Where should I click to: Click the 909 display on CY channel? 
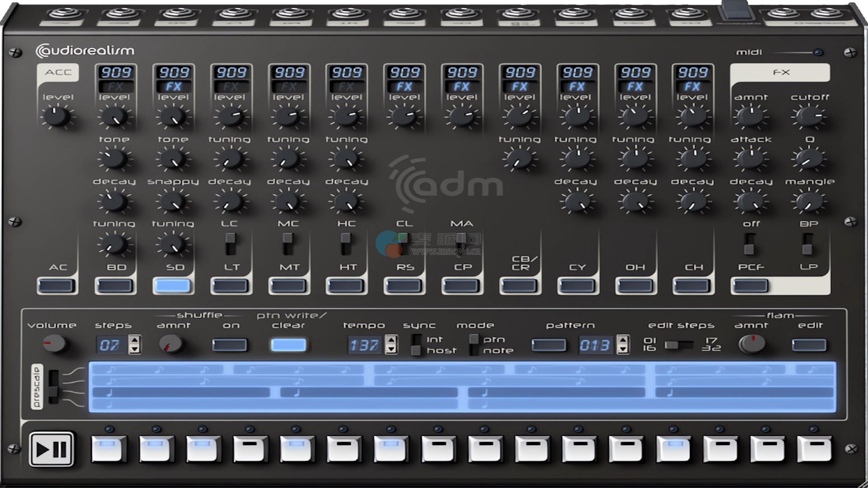point(577,72)
